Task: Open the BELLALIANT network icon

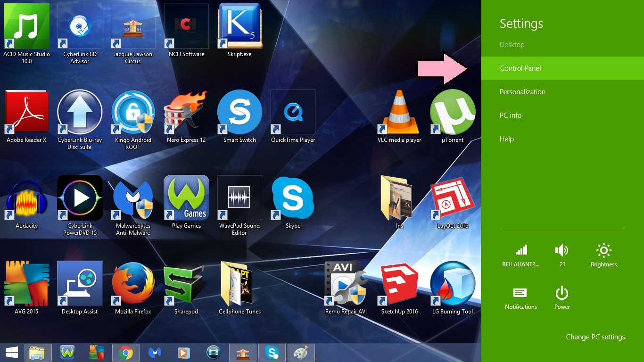Action: click(521, 255)
